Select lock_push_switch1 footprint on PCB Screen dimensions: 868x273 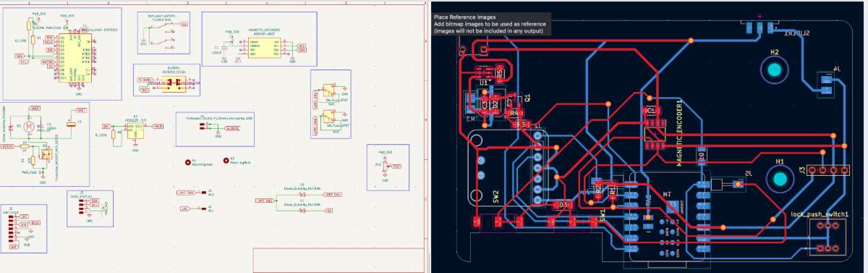[x=827, y=238]
